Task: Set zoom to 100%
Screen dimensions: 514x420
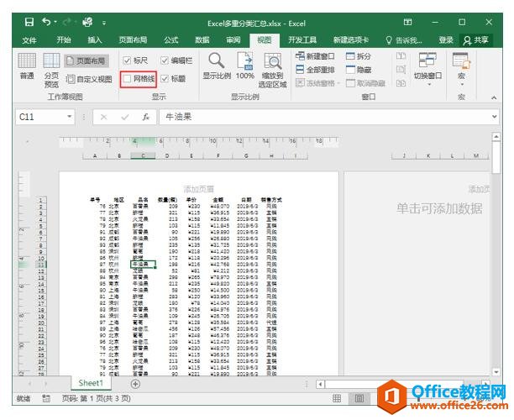Action: click(245, 66)
